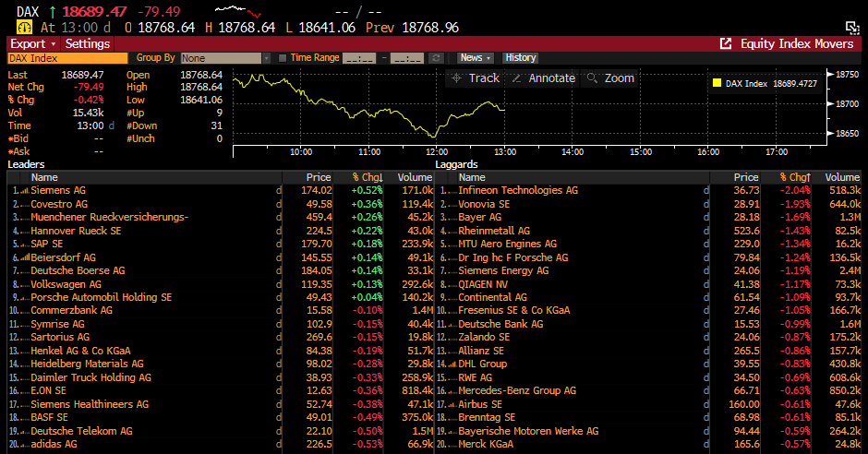The height and width of the screenshot is (454, 868).
Task: Click the panel settings icon in top-right corner
Action: pyautogui.click(x=852, y=28)
